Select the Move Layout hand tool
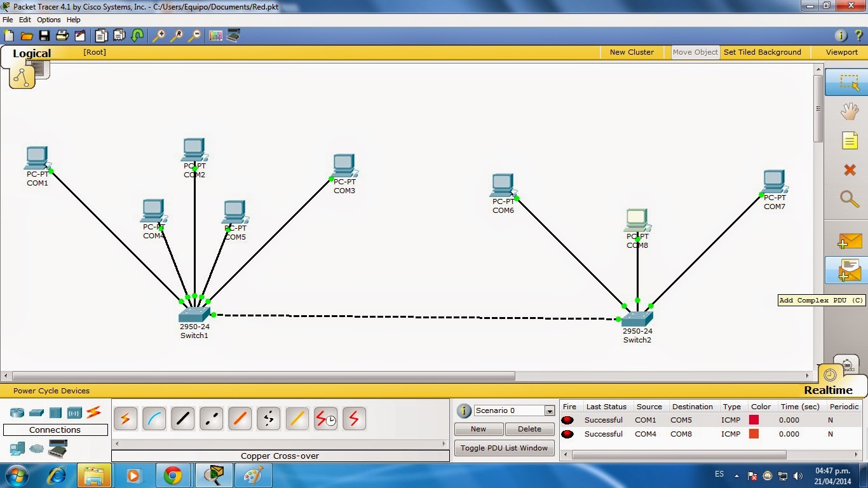Image resolution: width=868 pixels, height=488 pixels. pyautogui.click(x=850, y=112)
